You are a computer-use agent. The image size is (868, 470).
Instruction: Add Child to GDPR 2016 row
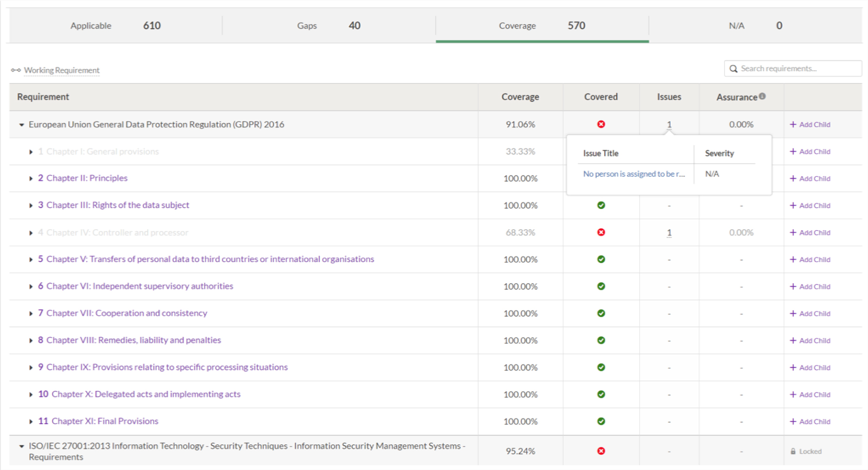[x=810, y=125]
